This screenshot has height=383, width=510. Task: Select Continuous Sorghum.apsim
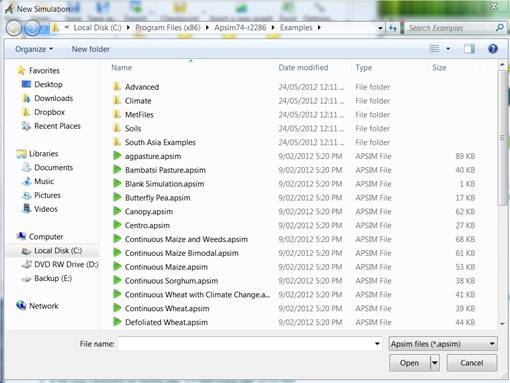[171, 281]
